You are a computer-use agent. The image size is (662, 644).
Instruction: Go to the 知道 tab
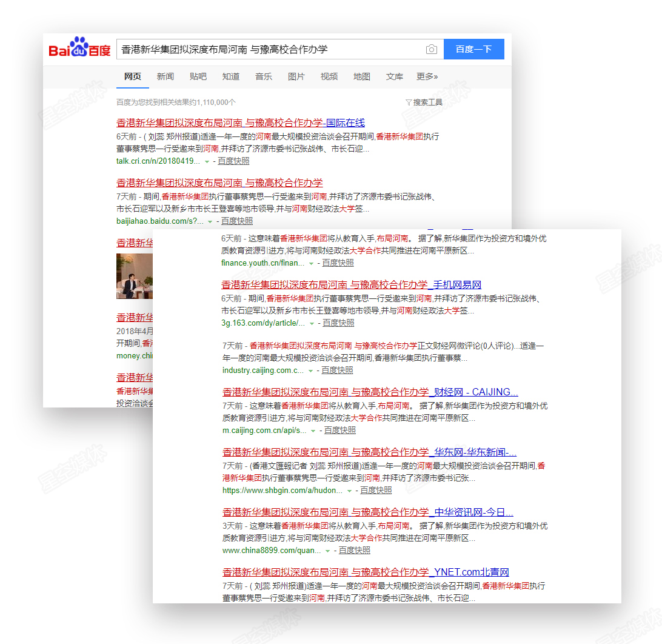[231, 76]
